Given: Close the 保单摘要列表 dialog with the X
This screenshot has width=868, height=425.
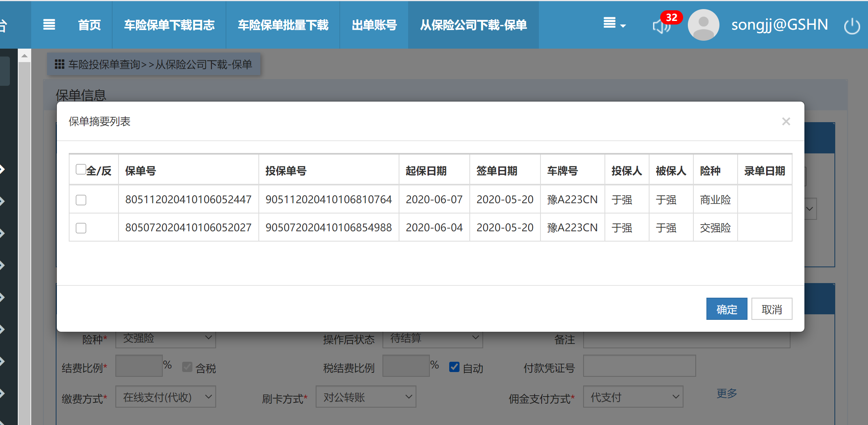Looking at the screenshot, I should (786, 121).
